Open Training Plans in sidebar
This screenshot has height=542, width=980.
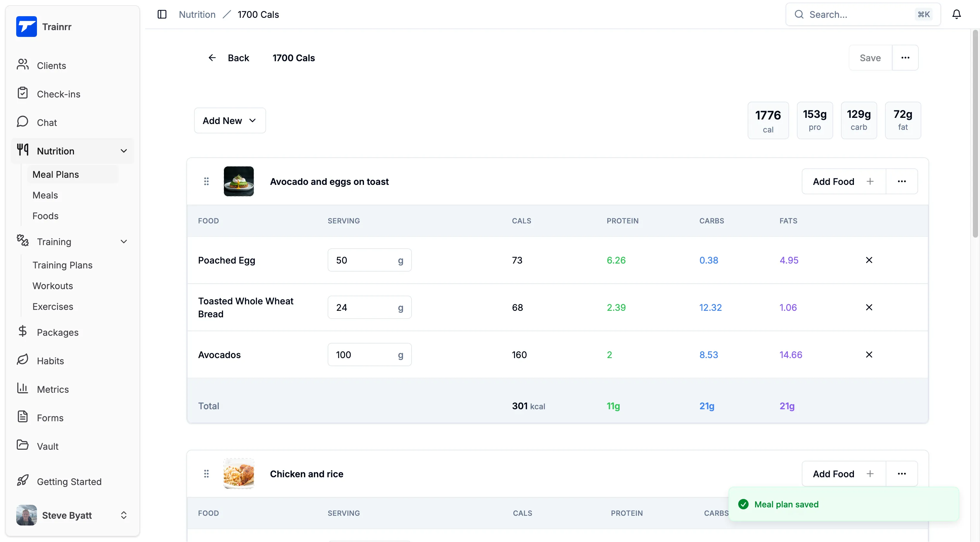(x=63, y=265)
